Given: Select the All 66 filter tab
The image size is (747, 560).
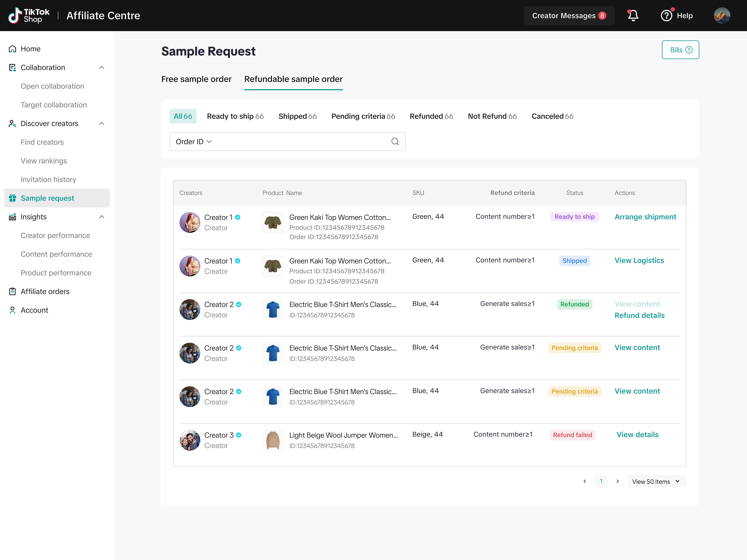Looking at the screenshot, I should point(183,116).
